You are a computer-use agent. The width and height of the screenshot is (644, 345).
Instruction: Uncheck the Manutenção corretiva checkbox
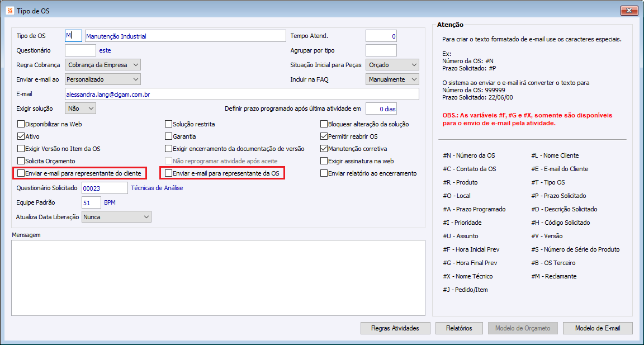pos(324,148)
